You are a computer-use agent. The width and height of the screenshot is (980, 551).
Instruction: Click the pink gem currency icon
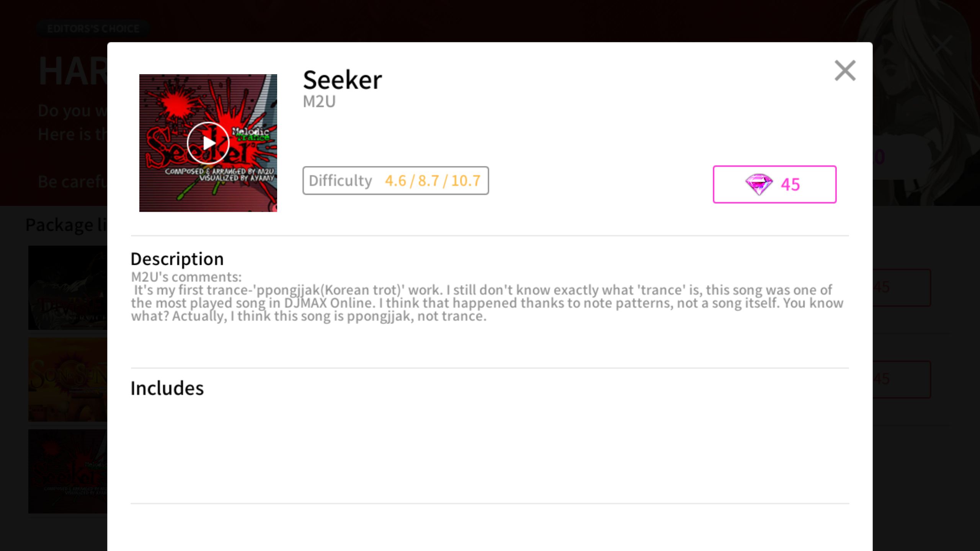pos(759,184)
